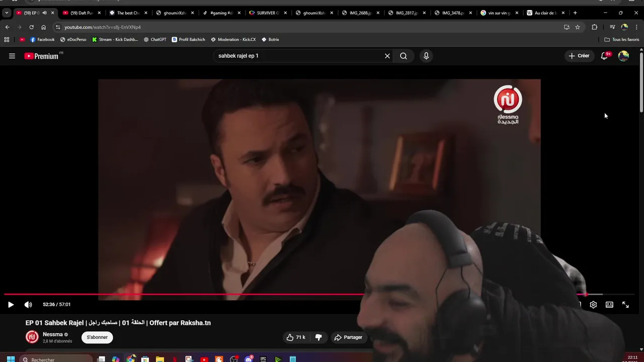Viewport: 644px width, 362px height.
Task: Click the browser address bar URL
Action: coord(103,27)
